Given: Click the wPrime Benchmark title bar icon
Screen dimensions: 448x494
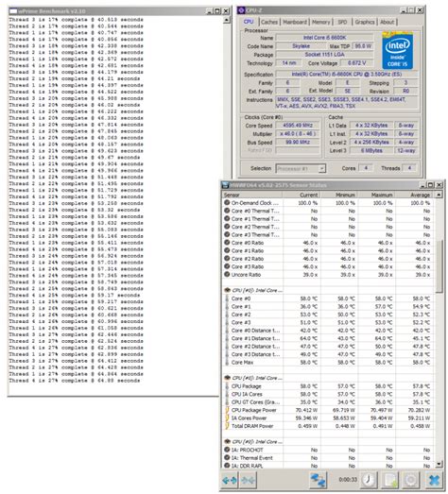Looking at the screenshot, I should click(x=13, y=11).
